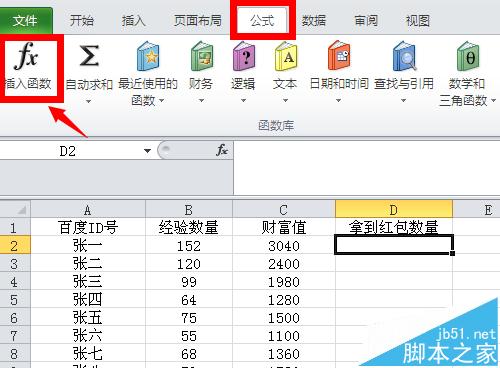
Task: Open Date and Time (日期和时间) functions icon
Action: coord(339,55)
